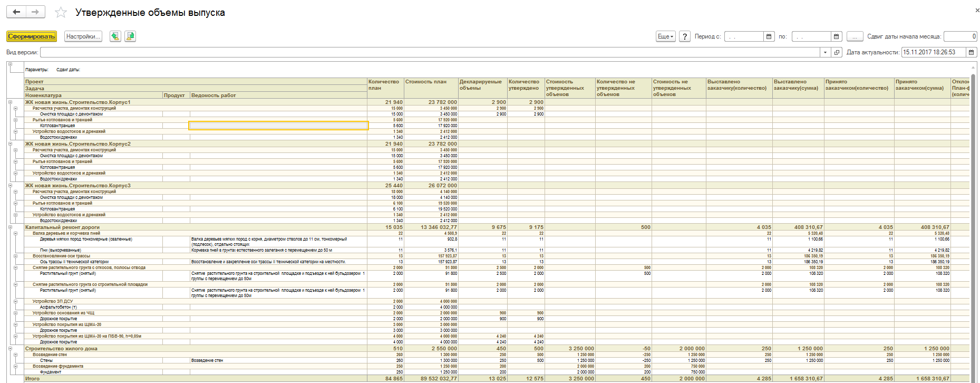Click the Вид версии input field
980x383 pixels.
point(430,52)
